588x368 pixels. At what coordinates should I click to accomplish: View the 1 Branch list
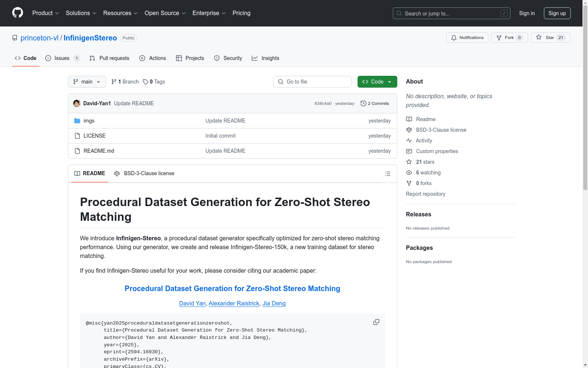[x=125, y=82]
